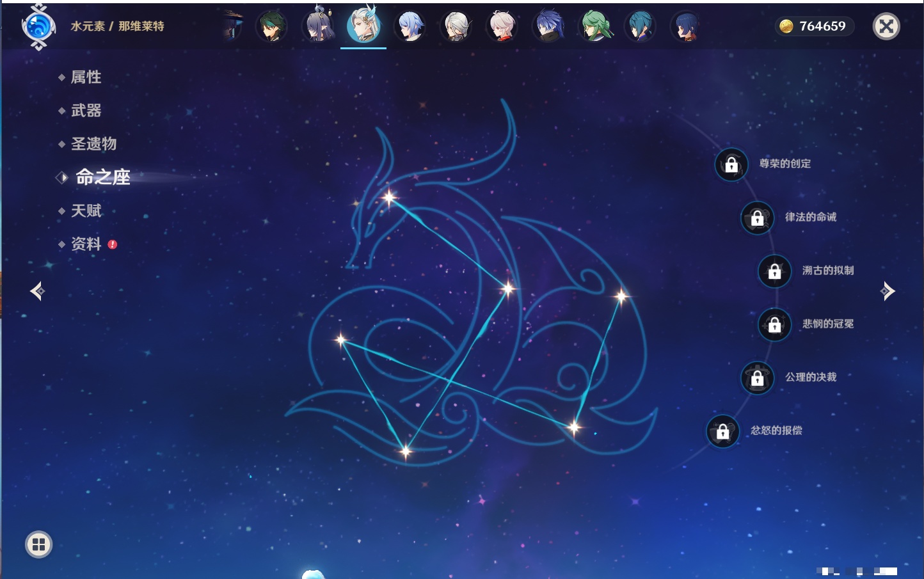Switch to previous character with left arrow

tap(37, 291)
